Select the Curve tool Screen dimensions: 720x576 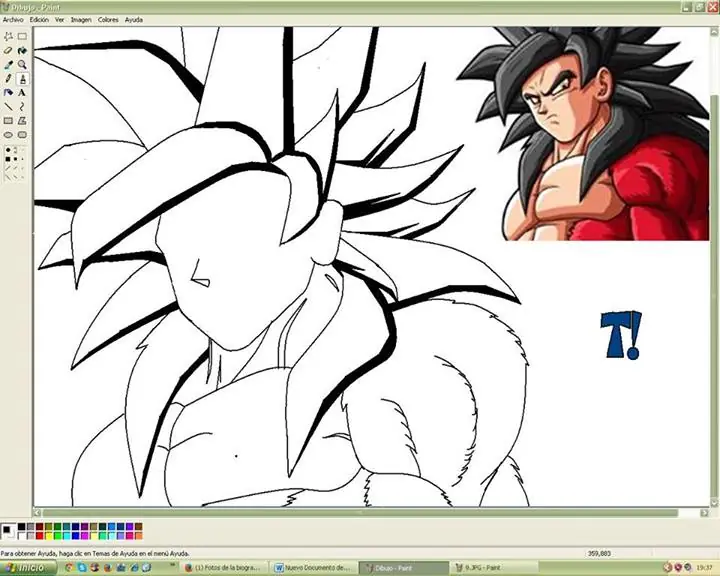(x=22, y=107)
